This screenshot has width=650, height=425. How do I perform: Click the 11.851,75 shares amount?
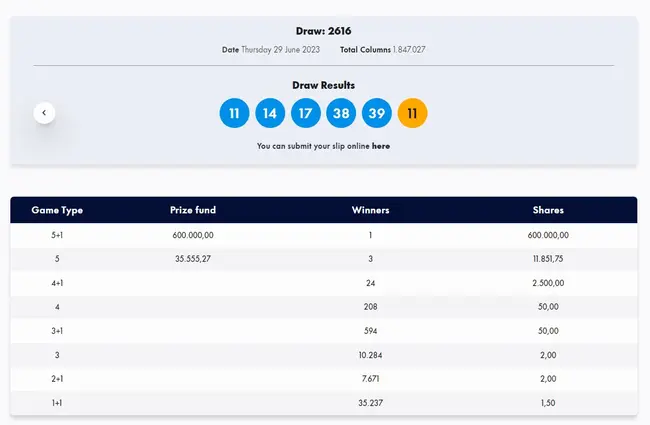click(548, 259)
